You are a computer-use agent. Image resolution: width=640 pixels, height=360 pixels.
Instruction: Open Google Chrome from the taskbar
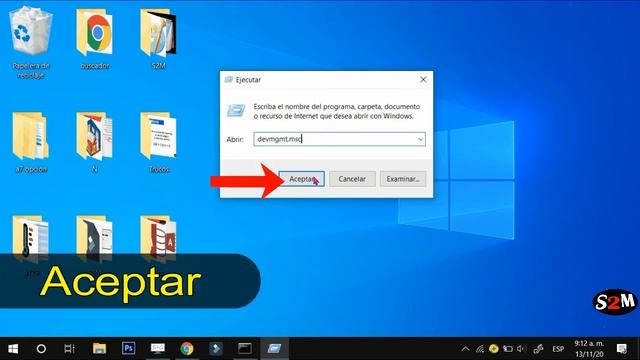click(187, 349)
